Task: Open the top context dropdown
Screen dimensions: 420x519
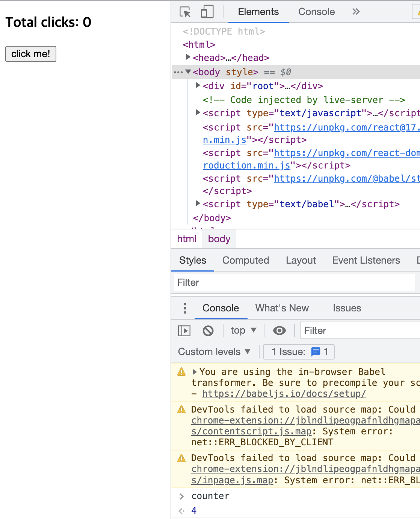Action: pyautogui.click(x=243, y=331)
